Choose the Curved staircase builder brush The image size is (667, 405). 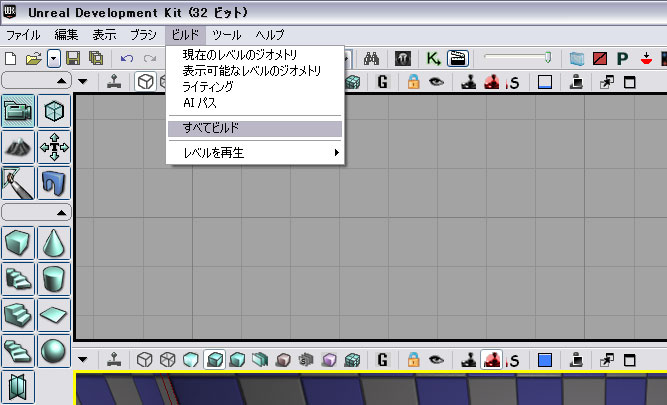[x=18, y=279]
